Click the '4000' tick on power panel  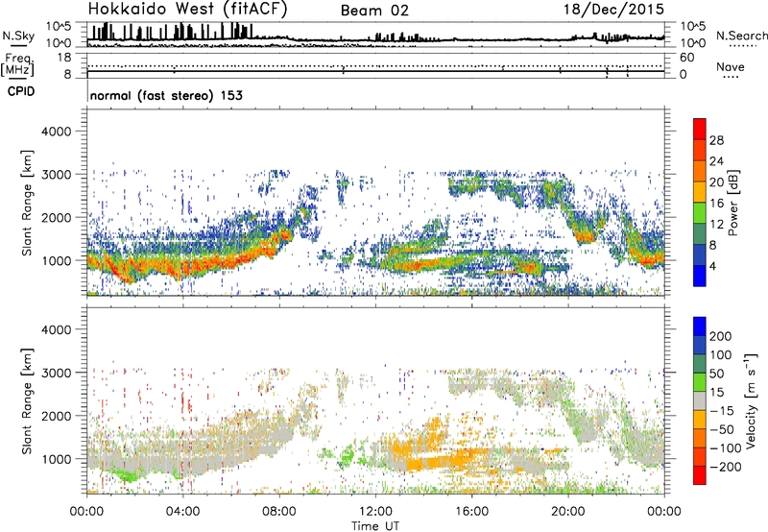57,132
